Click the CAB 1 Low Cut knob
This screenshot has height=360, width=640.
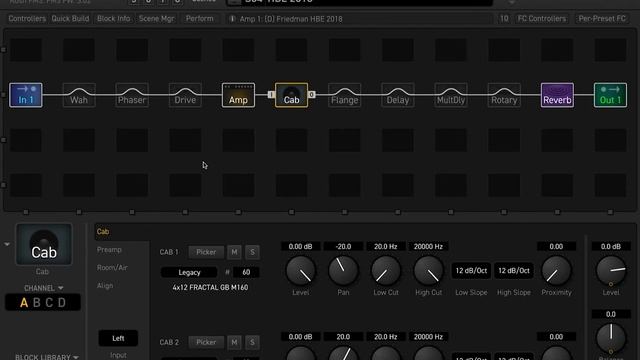coord(386,271)
